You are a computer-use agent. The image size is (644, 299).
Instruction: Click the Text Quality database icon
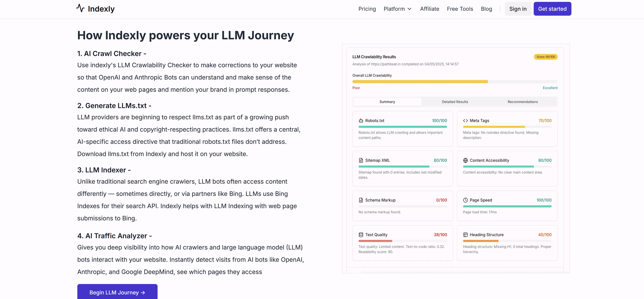361,235
